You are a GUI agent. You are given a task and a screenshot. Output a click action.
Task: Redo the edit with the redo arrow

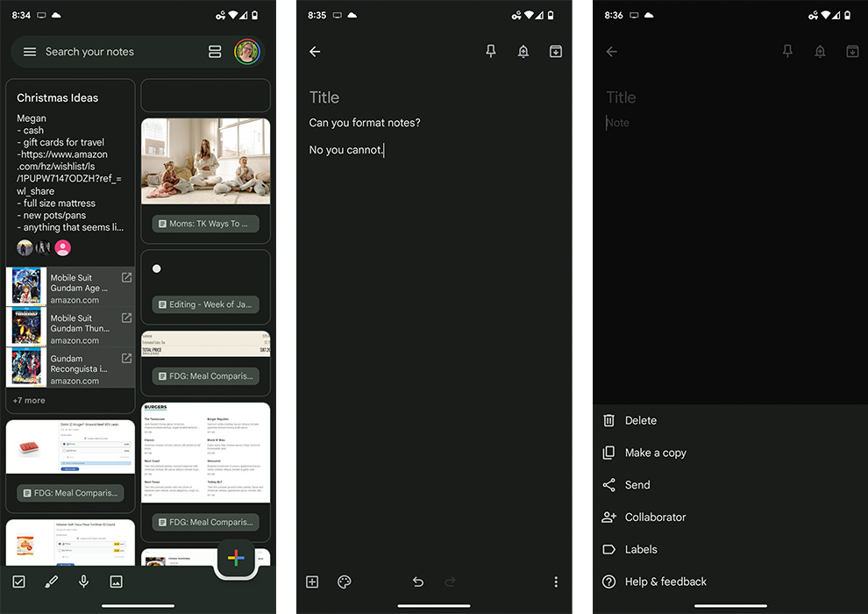click(x=450, y=582)
